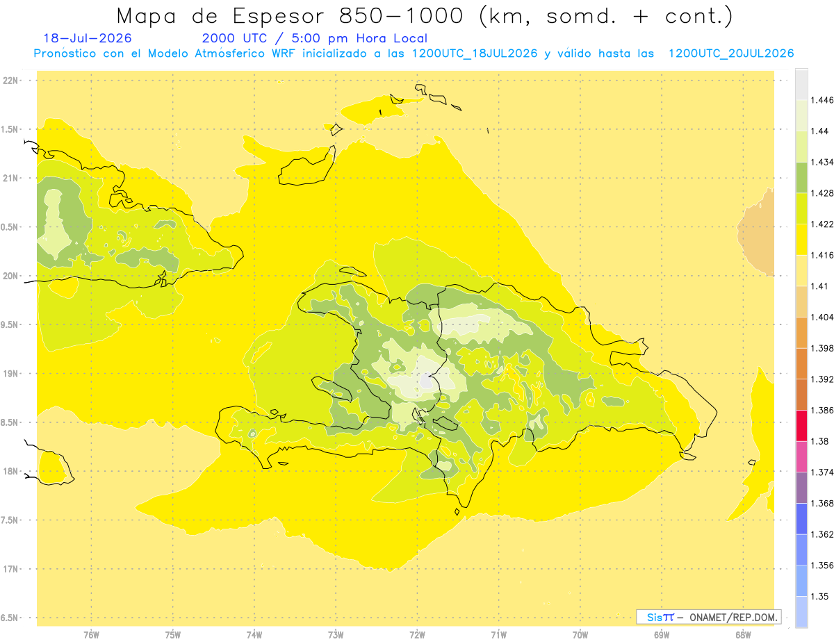Image resolution: width=834 pixels, height=644 pixels.
Task: Click the 'SisTT - ONAMET/REP.DOM.' credit box
Action: [x=709, y=617]
